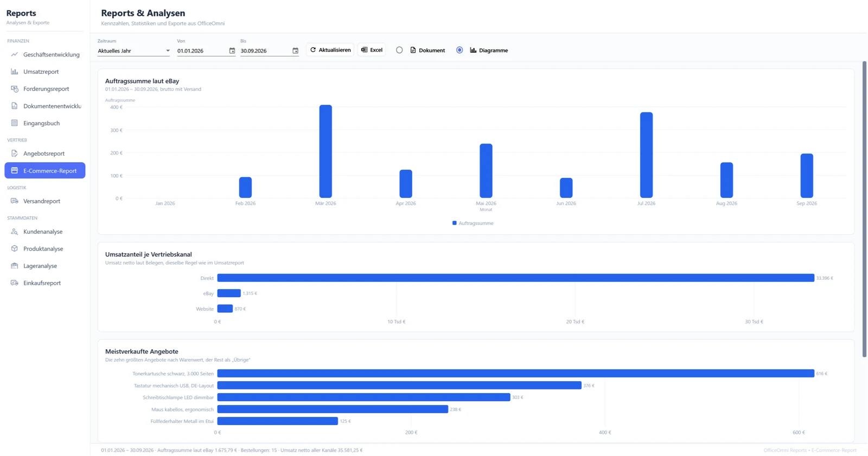Select the Dokument radio button

[399, 50]
